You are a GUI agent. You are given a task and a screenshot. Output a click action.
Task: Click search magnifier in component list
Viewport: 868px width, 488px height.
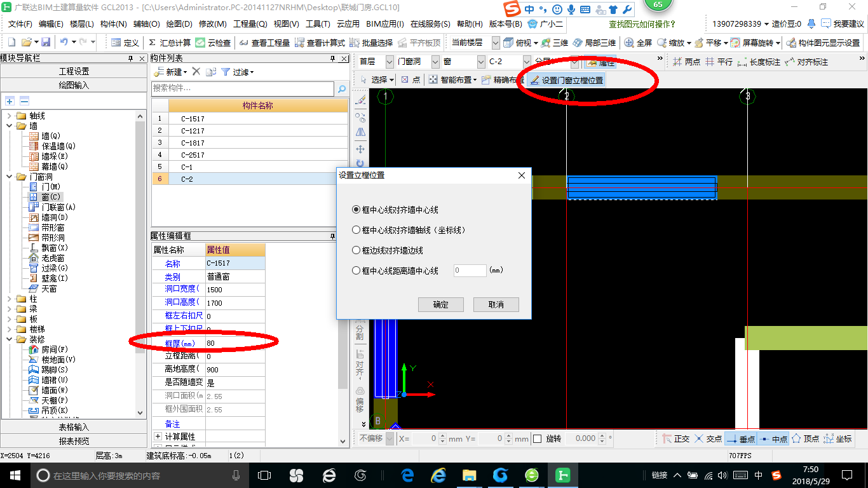tap(342, 88)
